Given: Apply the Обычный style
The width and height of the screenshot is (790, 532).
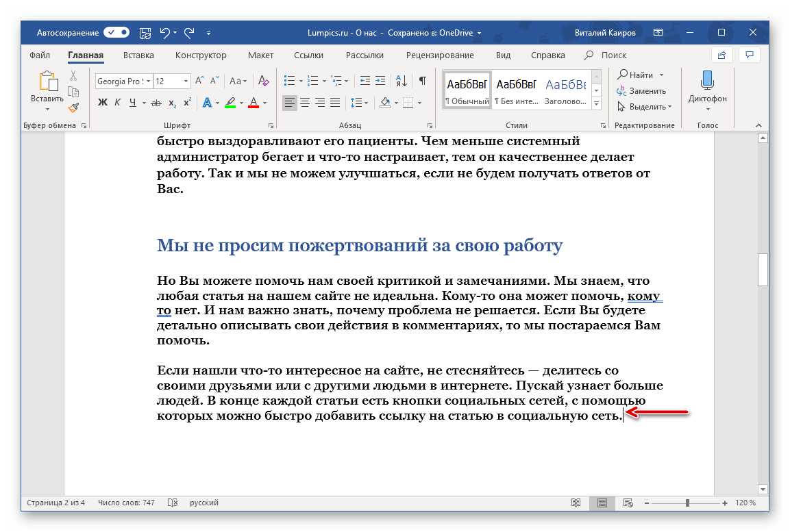Looking at the screenshot, I should click(x=467, y=90).
